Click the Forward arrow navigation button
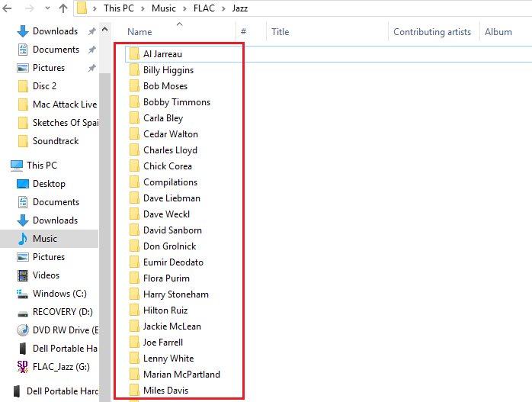The height and width of the screenshot is (402, 532). point(28,9)
